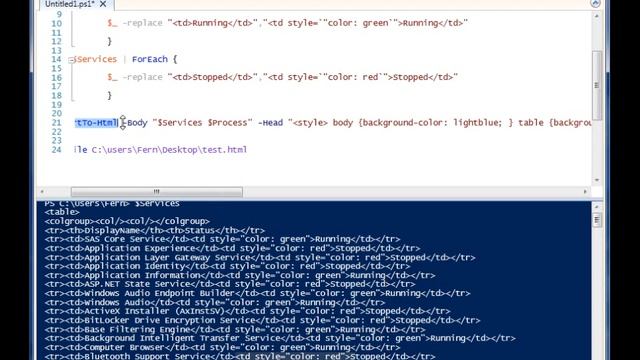
Task: Click '-replace' operator on line 16
Action: (x=142, y=77)
